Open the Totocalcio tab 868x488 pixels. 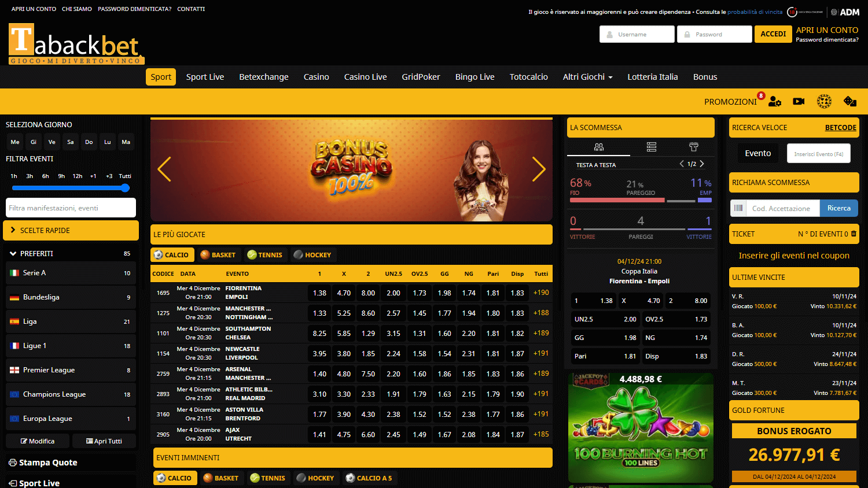(529, 77)
